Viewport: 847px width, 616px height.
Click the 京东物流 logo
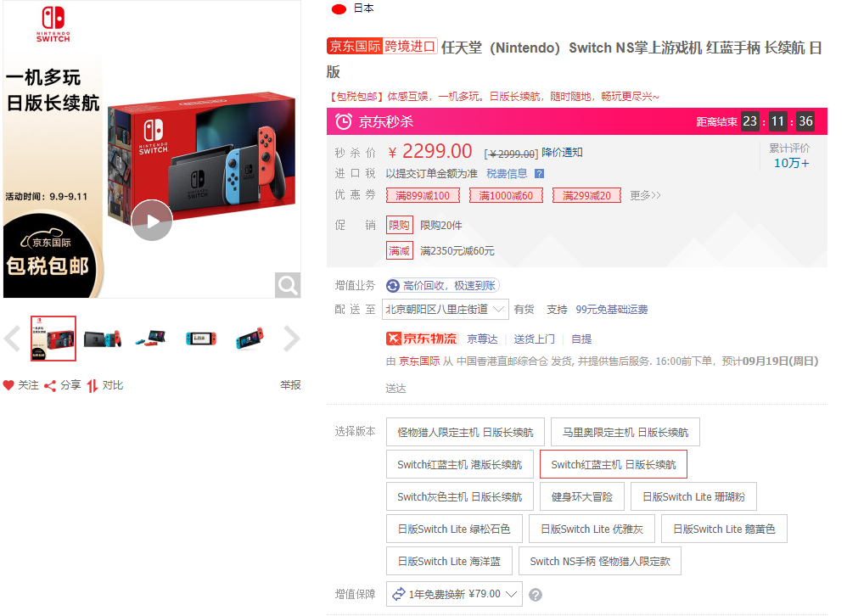(422, 339)
